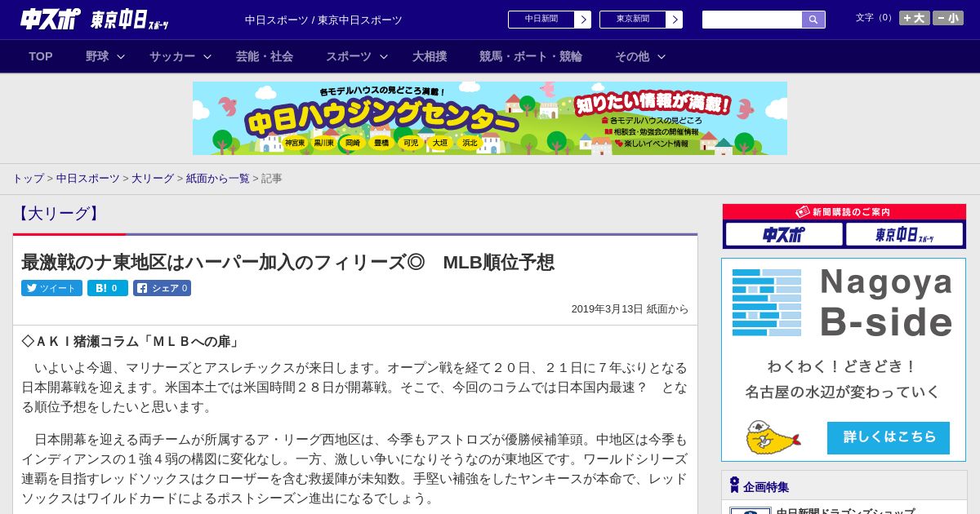
Task: Expand the スポーツ dropdown chevron
Action: click(384, 56)
